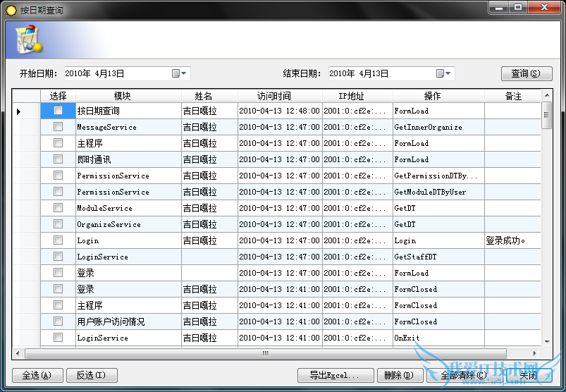Screen dimensions: 566x392
Task: Enable checkbox for 用户账户访问情况 row
Action: pyautogui.click(x=58, y=321)
